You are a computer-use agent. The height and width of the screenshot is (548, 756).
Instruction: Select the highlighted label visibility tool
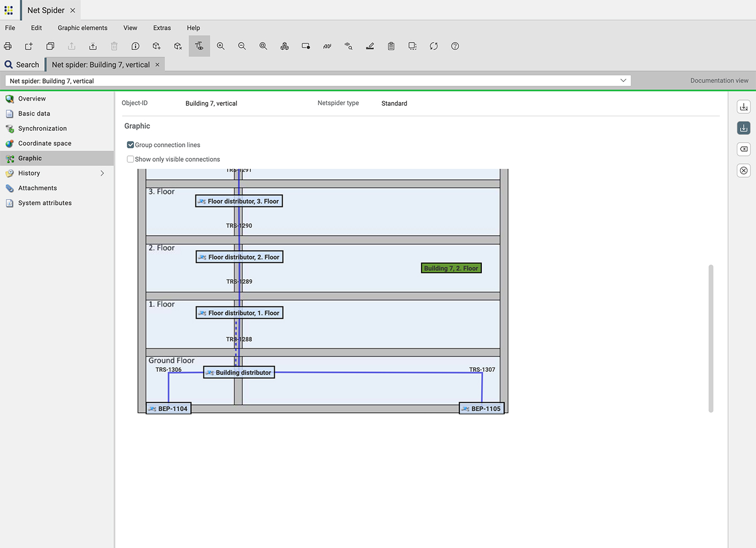[x=199, y=46]
